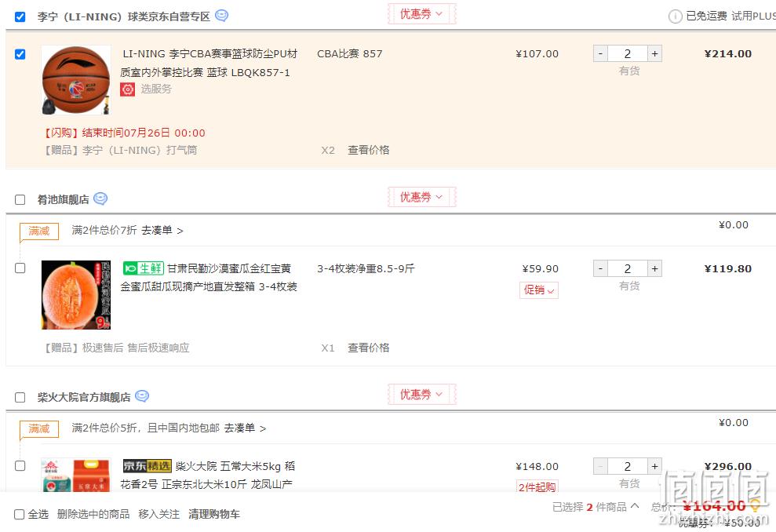
Task: Open the melon product thumbnail
Action: 76,295
